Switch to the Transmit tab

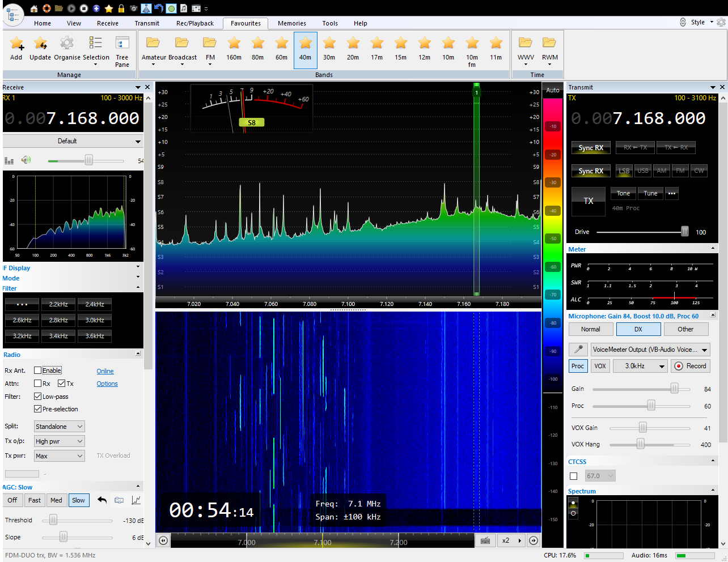point(147,23)
